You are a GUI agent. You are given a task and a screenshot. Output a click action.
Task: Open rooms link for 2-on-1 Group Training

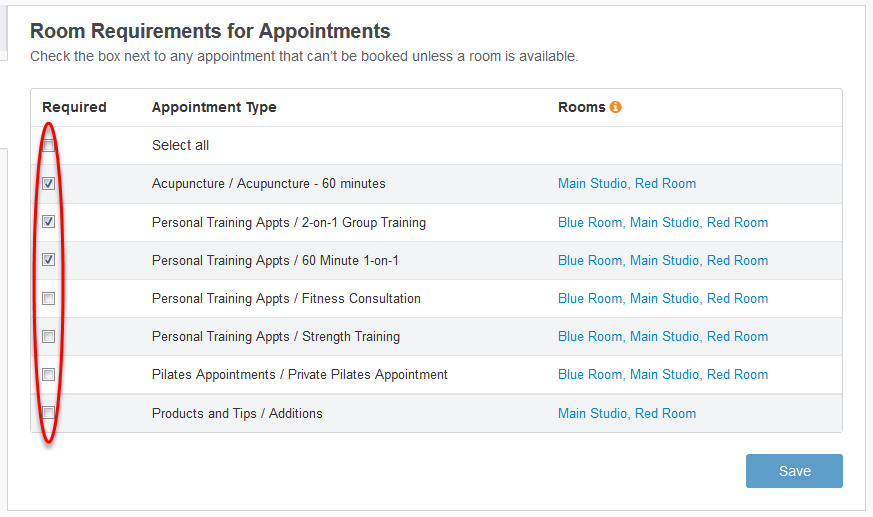(x=663, y=223)
